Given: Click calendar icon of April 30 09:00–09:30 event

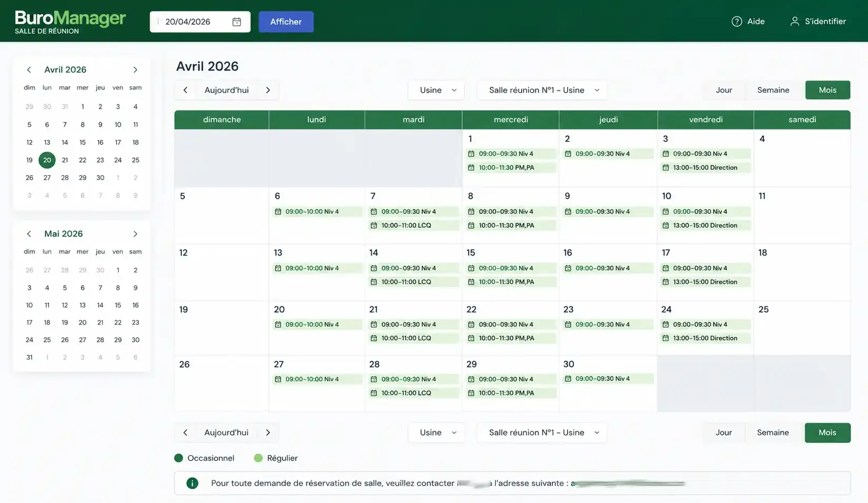Looking at the screenshot, I should [568, 379].
